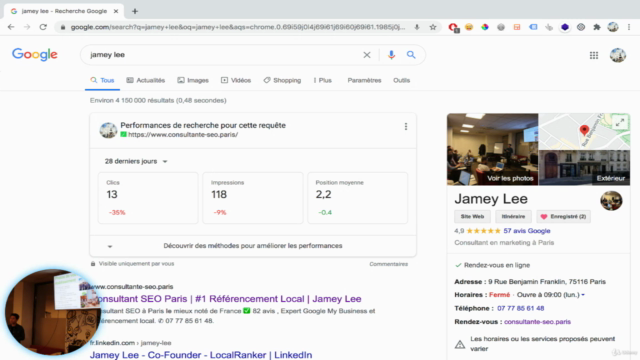Open the 57 avis Google reviews link
The height and width of the screenshot is (360, 640).
527,231
